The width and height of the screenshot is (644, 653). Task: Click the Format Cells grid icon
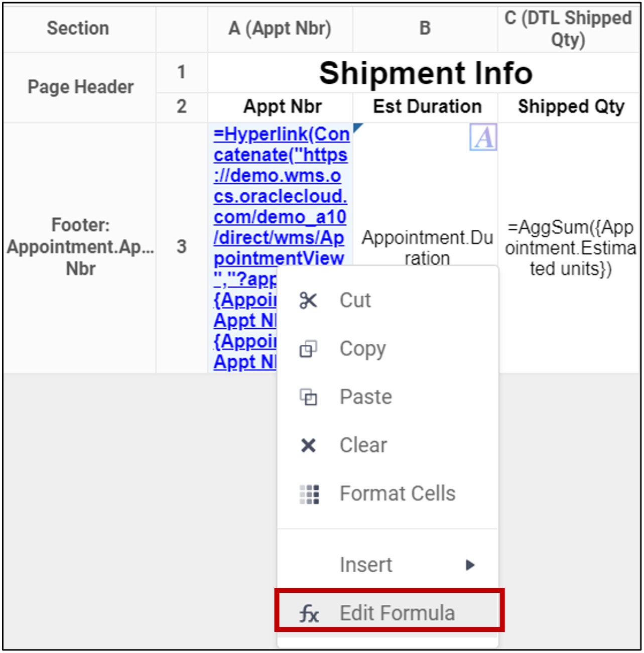[x=308, y=493]
